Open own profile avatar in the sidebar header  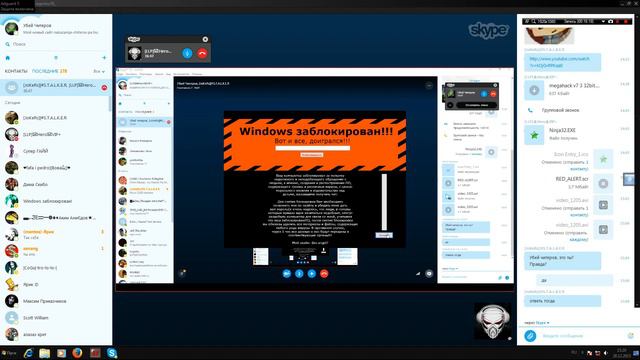[x=11, y=29]
